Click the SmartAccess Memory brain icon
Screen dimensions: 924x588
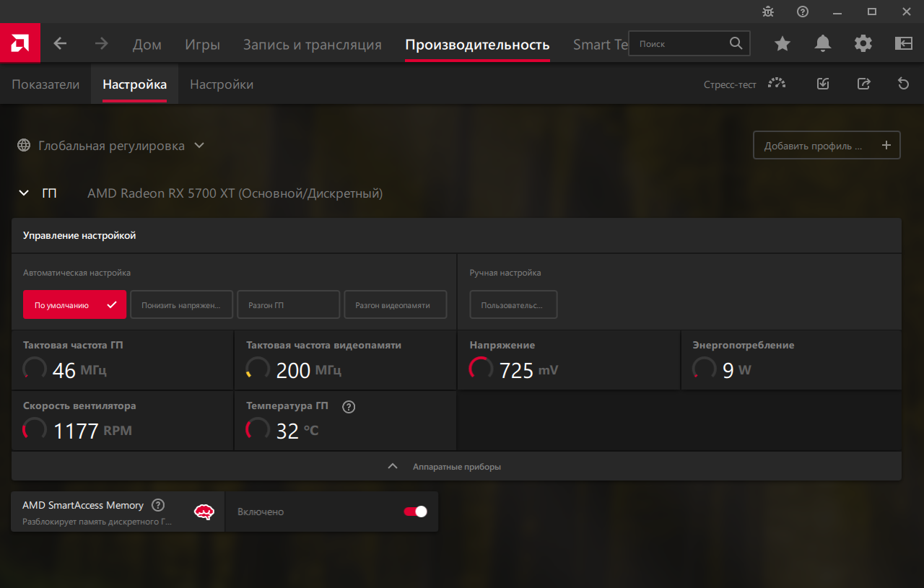204,512
